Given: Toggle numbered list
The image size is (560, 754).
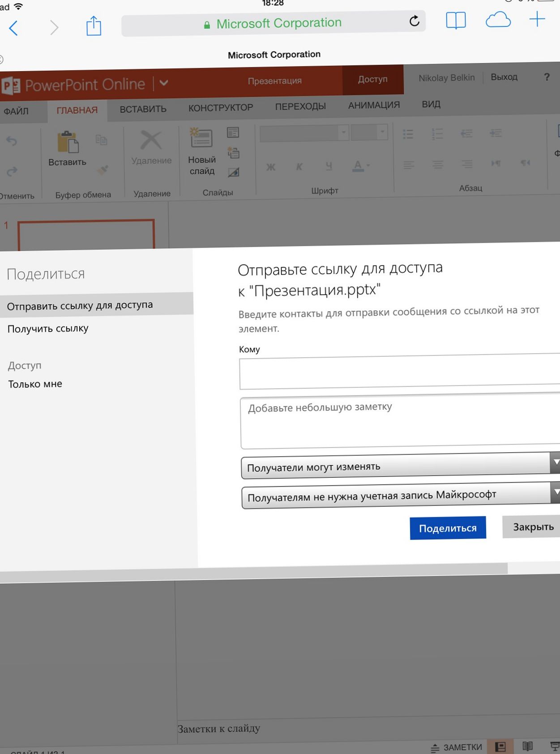Looking at the screenshot, I should (437, 133).
